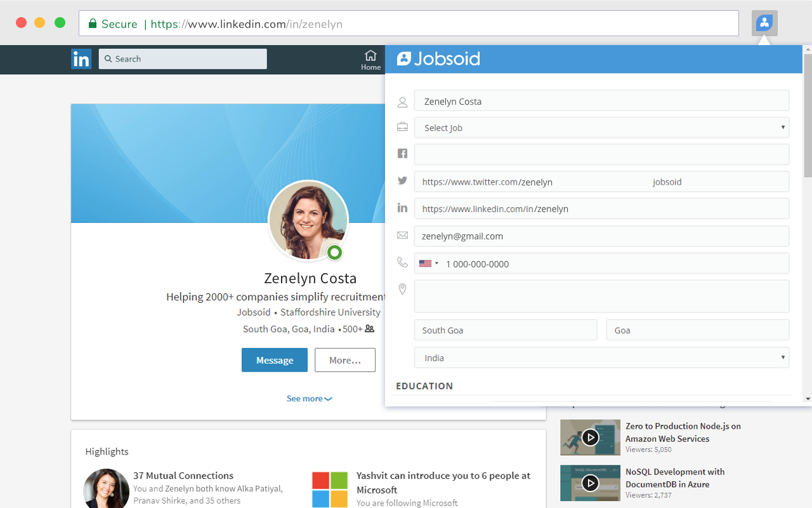Play the Zero to Production Node.js video
This screenshot has height=508, width=812.
590,438
